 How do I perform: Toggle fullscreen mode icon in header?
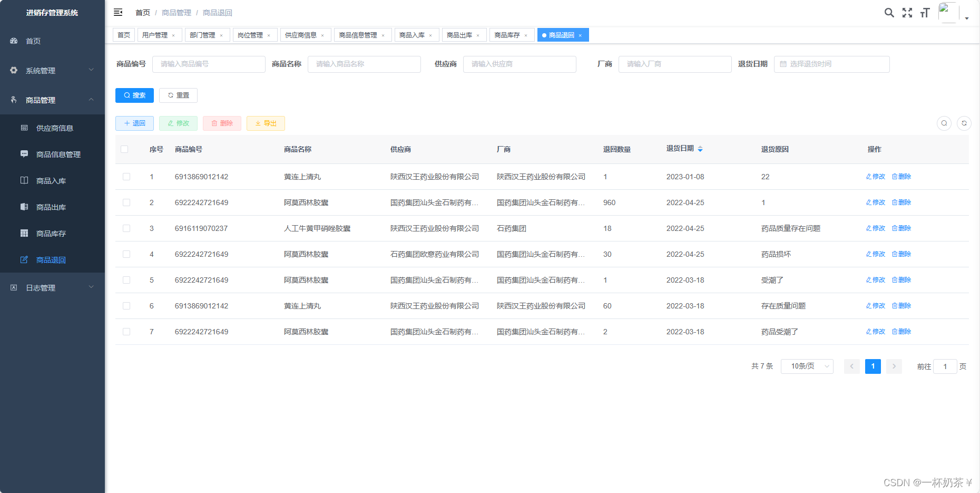pyautogui.click(x=907, y=13)
